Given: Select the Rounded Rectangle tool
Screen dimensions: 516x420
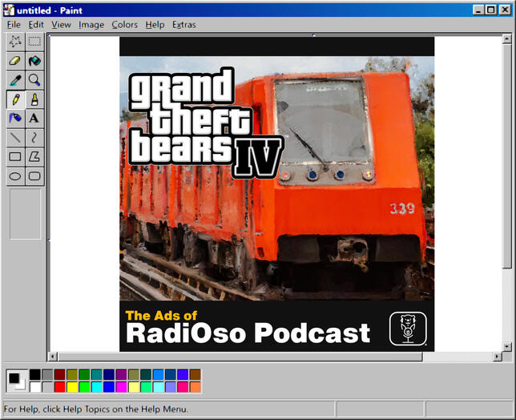Looking at the screenshot, I should tap(34, 176).
